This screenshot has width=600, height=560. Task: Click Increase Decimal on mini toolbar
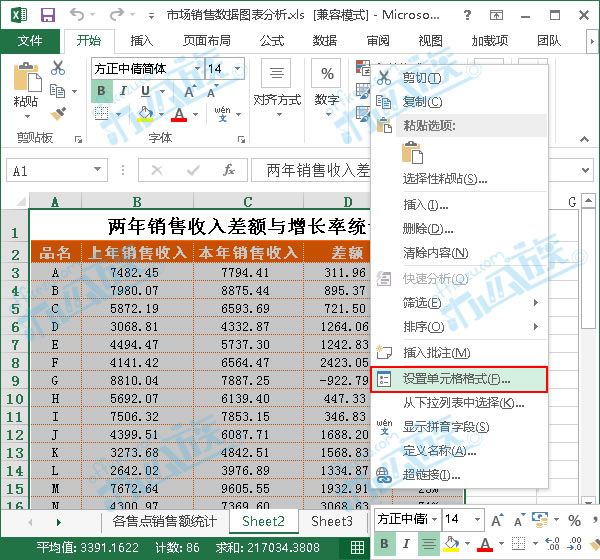pos(552,543)
